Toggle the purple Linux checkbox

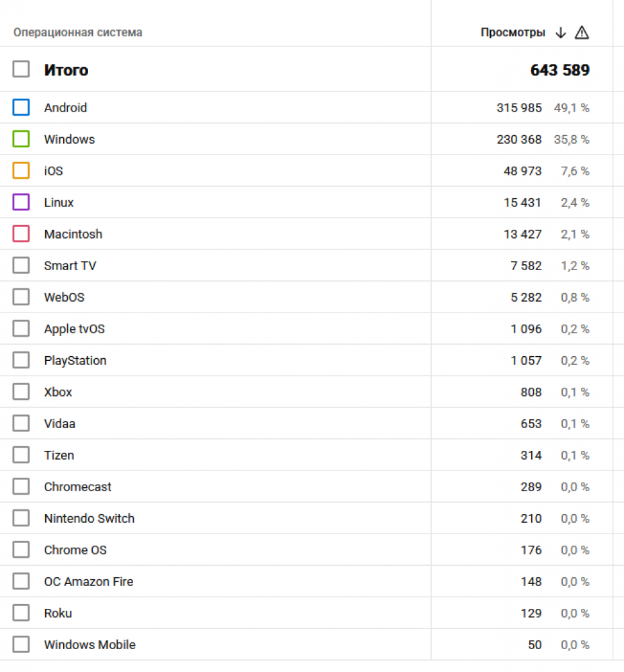(22, 202)
